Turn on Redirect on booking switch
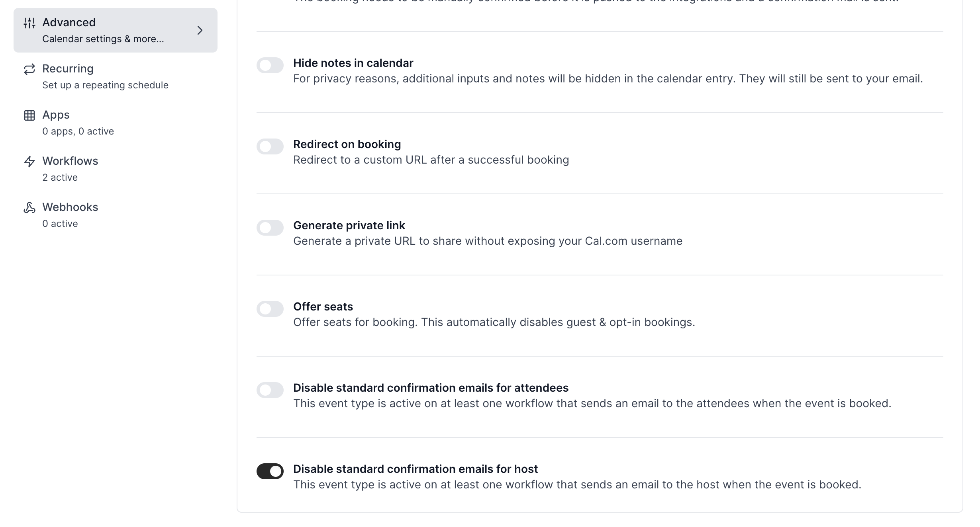 pos(270,146)
